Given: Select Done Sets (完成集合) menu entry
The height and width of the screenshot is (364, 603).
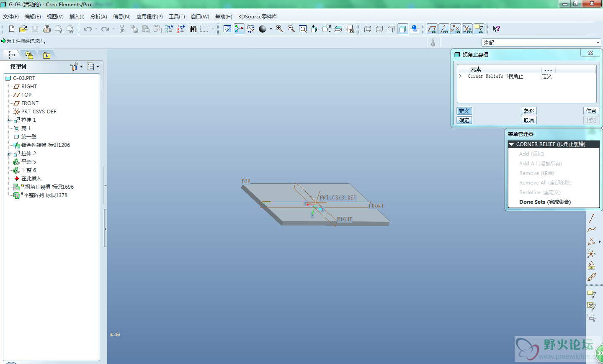Looking at the screenshot, I should [x=545, y=202].
